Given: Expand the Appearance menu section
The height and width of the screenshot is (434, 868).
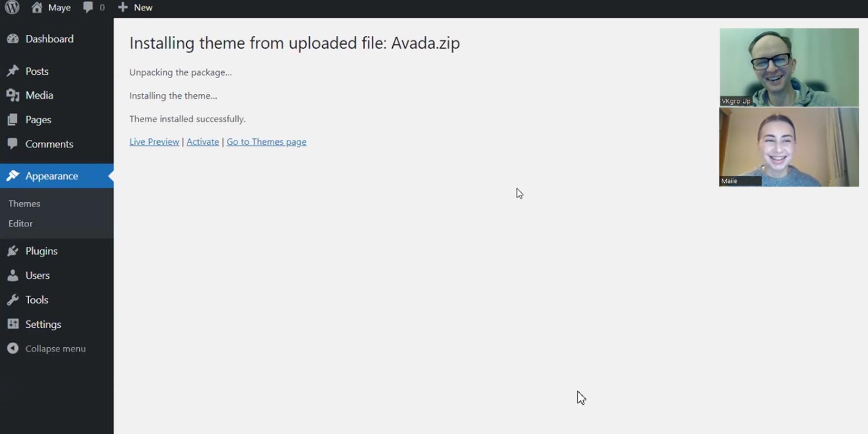Looking at the screenshot, I should tap(56, 176).
